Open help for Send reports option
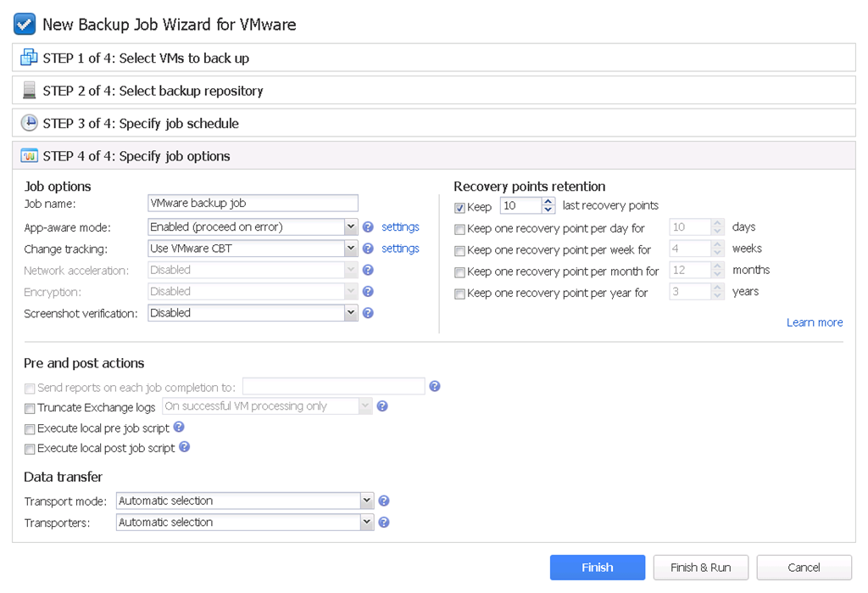Viewport: 868px width, 593px height. [x=435, y=386]
